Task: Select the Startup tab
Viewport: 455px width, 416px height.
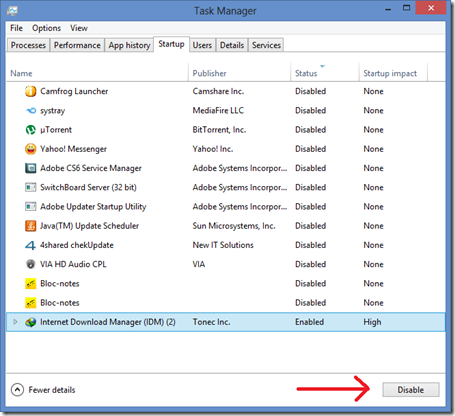Action: [x=171, y=44]
